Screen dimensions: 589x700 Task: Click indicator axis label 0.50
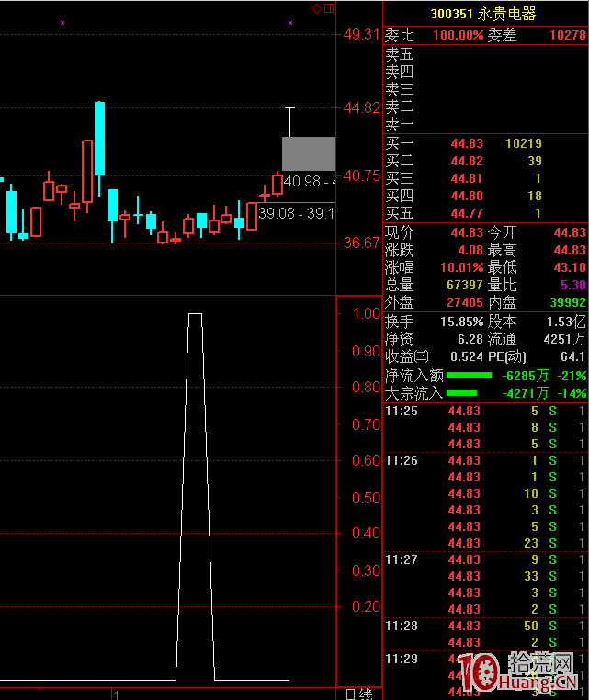[x=366, y=498]
